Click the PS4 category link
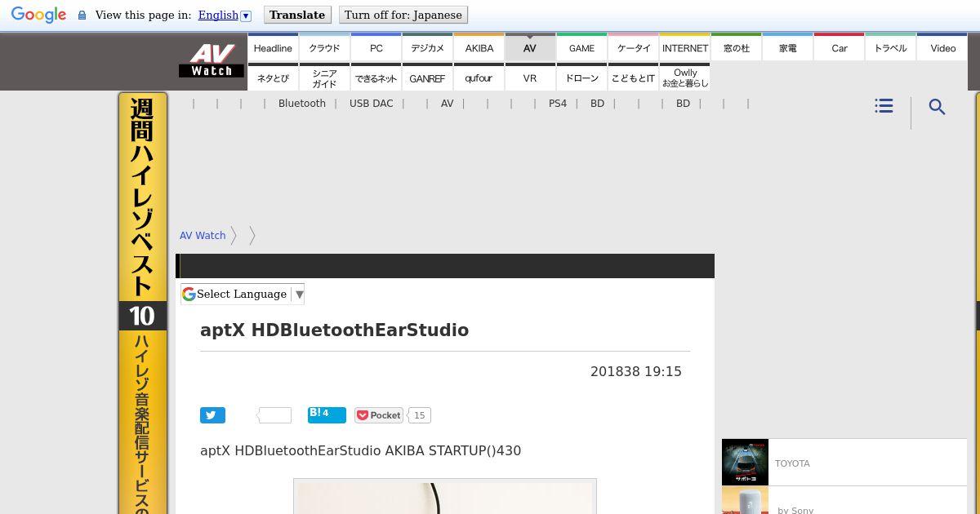Viewport: 980px width, 514px height. (557, 104)
